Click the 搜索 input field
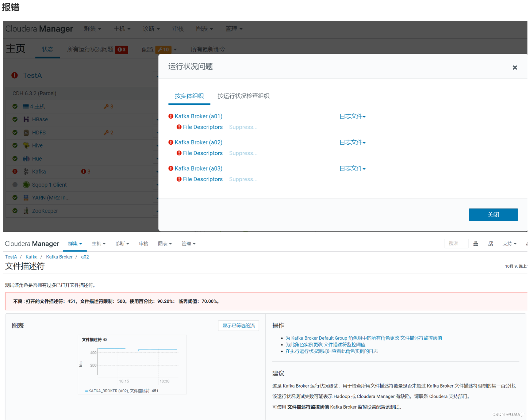This screenshot has width=530, height=420. click(x=456, y=243)
